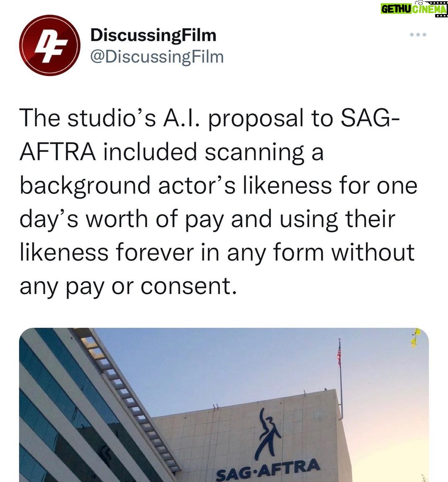
Task: Click "AFTRA included scanning" tweet line
Action: (x=171, y=153)
